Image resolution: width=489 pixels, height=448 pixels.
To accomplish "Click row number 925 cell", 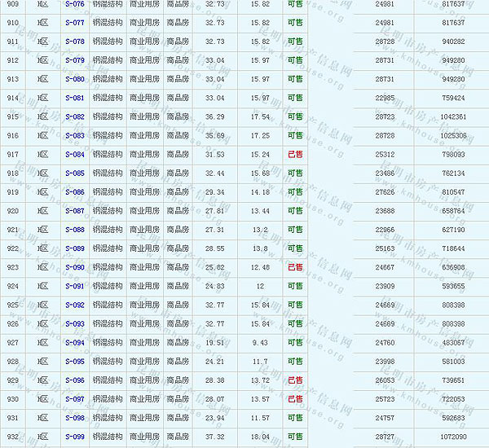I will (13, 305).
